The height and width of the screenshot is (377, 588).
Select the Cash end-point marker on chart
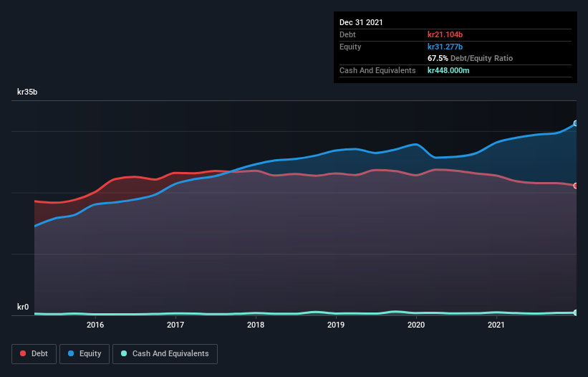(x=576, y=312)
